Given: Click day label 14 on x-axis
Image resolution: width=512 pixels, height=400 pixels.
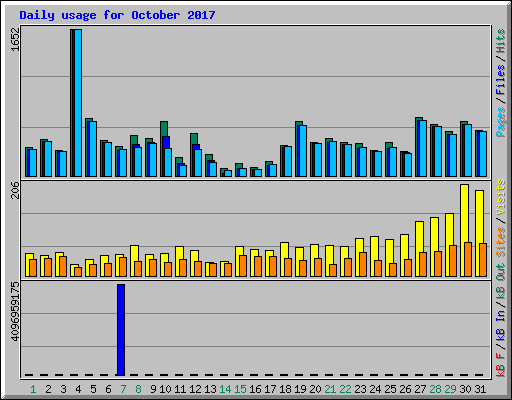Looking at the screenshot, I should click(x=225, y=389).
